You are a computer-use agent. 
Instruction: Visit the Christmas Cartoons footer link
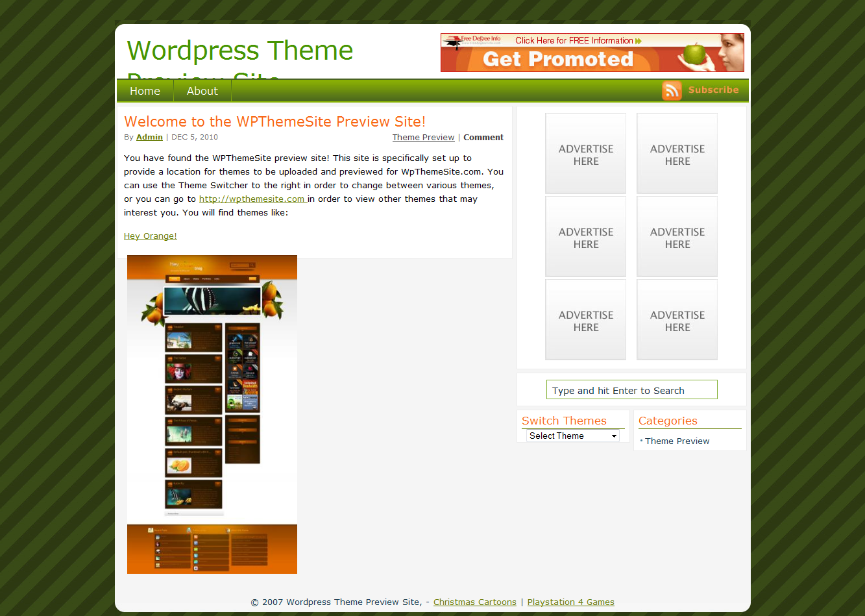(474, 602)
